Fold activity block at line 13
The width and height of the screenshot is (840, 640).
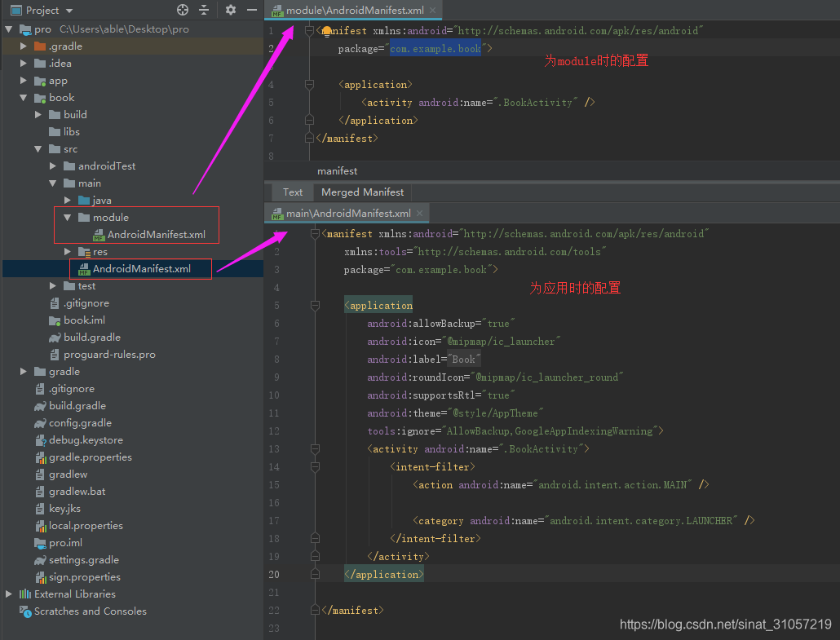coord(315,448)
